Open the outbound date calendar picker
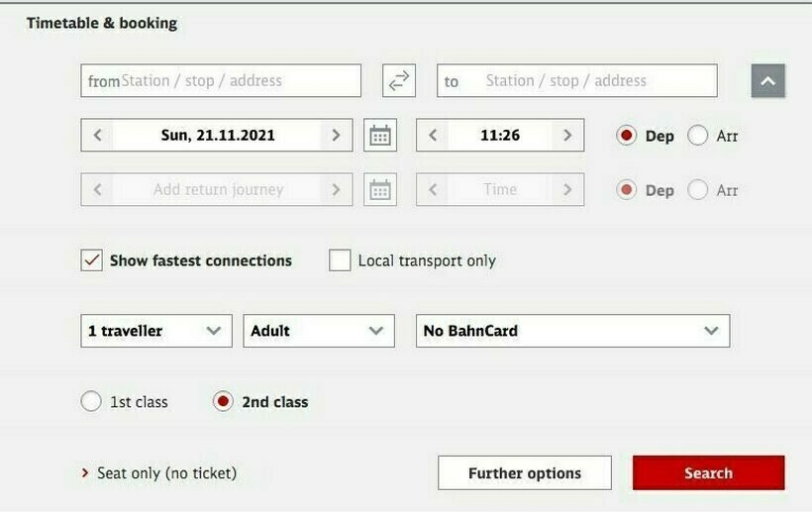This screenshot has height=512, width=812. 380,136
